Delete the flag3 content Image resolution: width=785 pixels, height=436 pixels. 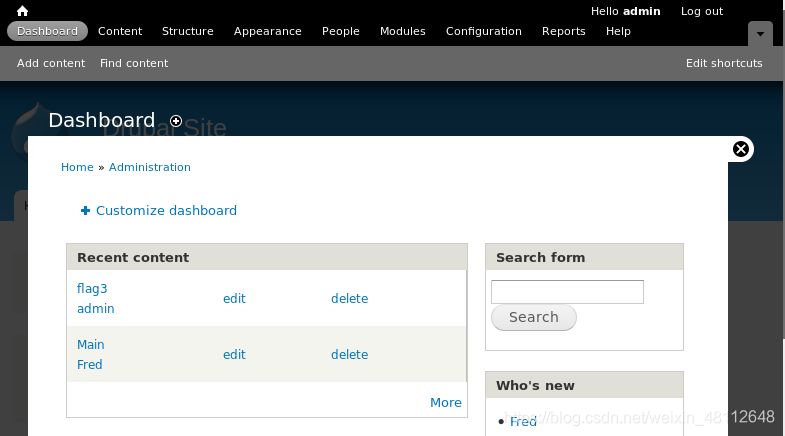point(349,299)
